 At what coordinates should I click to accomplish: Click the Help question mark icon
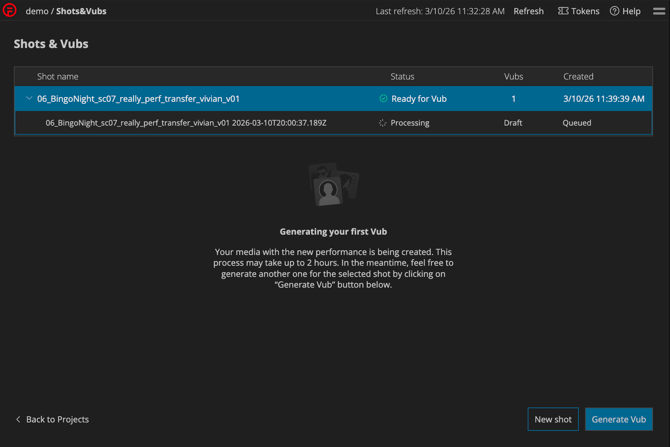pyautogui.click(x=614, y=11)
